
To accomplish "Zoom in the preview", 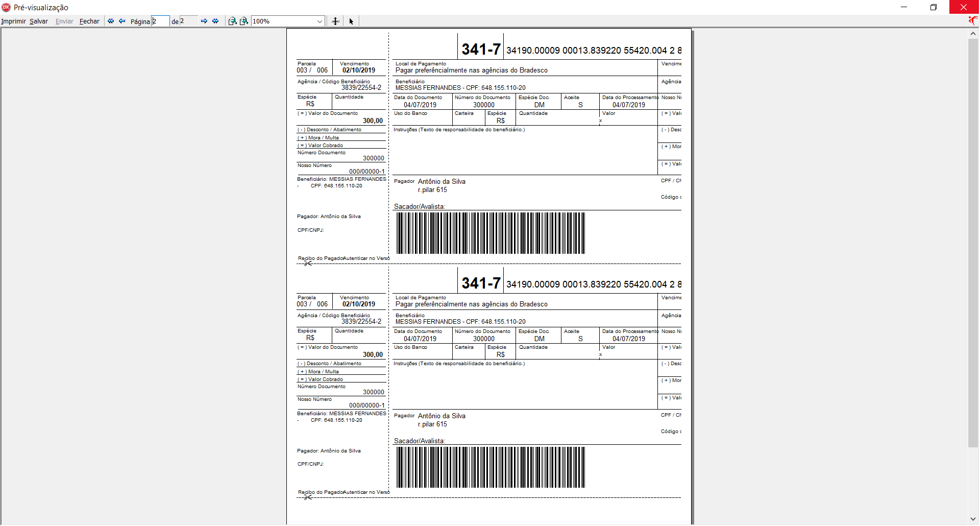I will click(x=244, y=21).
